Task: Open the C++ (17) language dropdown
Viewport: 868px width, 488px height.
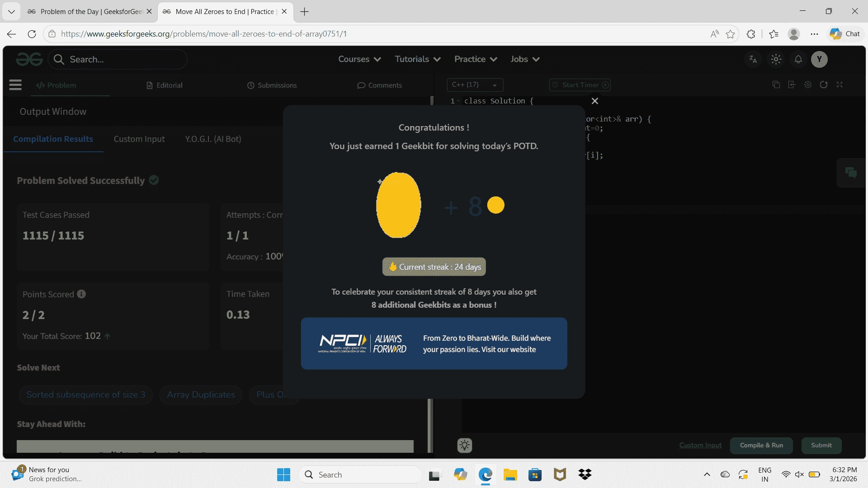Action: [475, 85]
